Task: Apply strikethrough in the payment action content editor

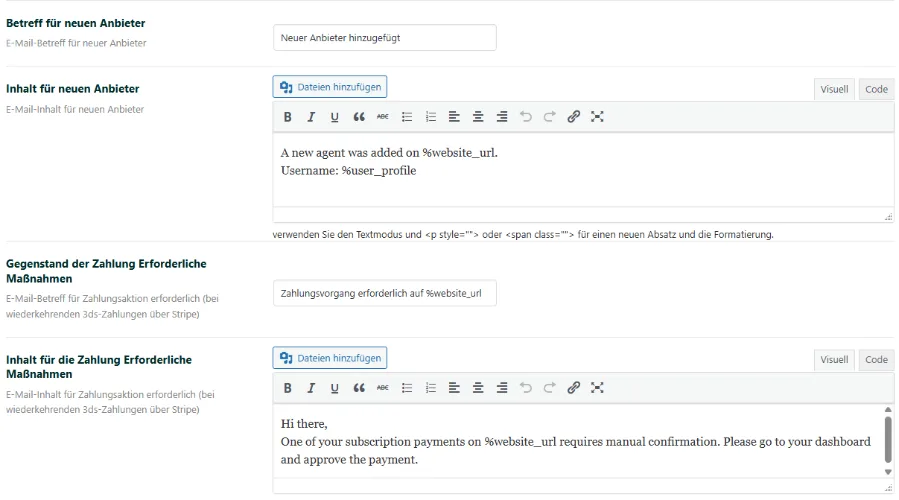Action: pos(382,388)
